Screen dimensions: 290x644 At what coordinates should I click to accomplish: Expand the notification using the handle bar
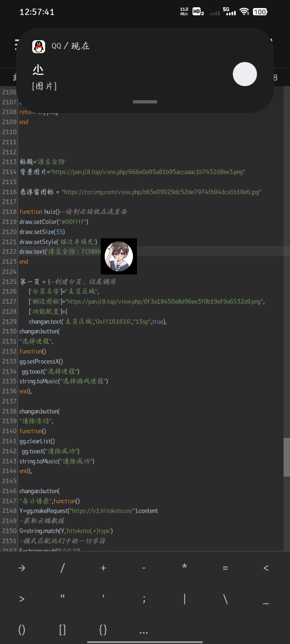tap(145, 102)
